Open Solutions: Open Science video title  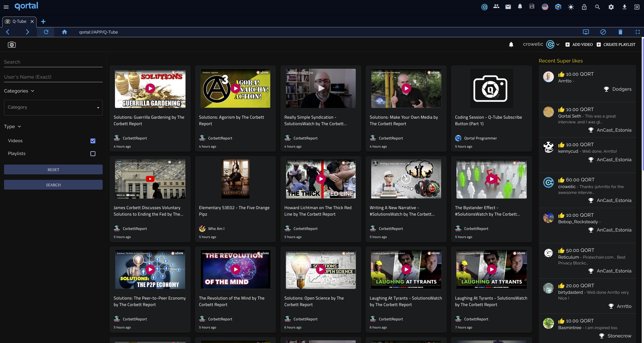click(314, 301)
